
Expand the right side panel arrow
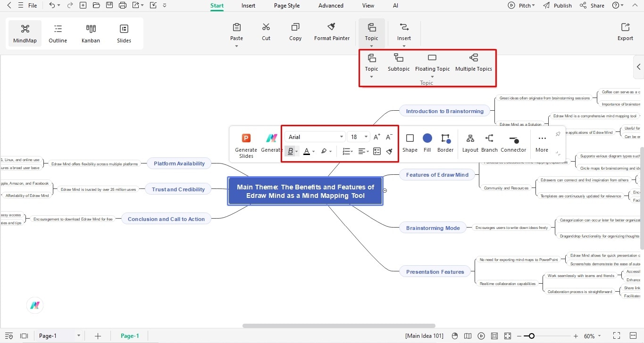pyautogui.click(x=638, y=67)
